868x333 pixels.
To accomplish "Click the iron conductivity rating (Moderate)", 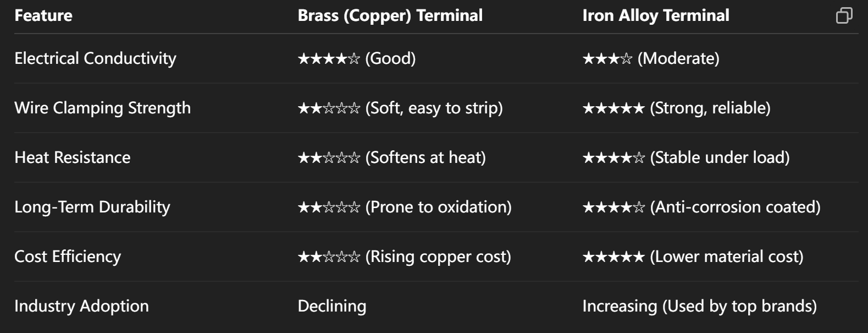I will coord(650,58).
